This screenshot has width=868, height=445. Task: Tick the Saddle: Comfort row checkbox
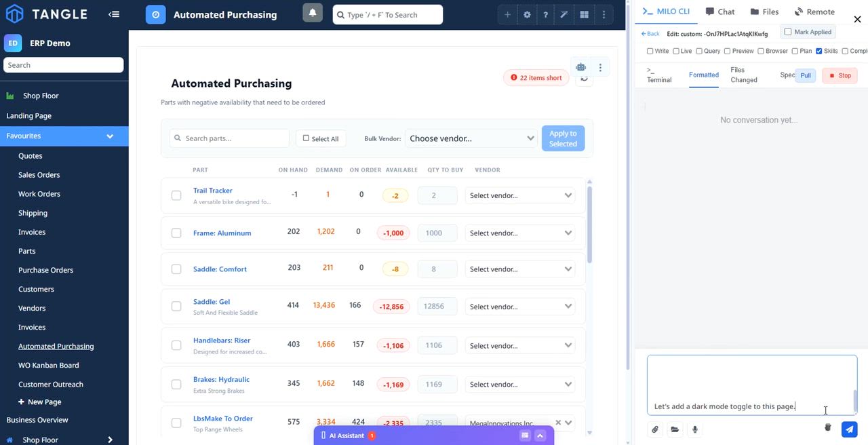[176, 269]
